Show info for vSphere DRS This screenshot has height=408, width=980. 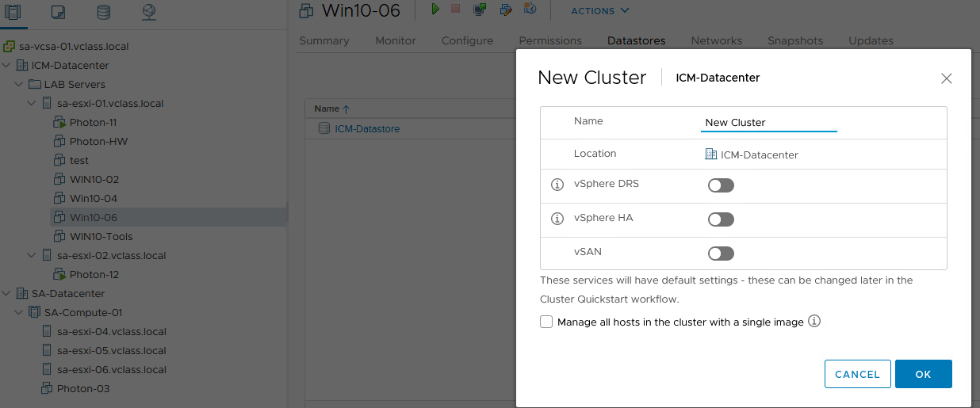point(557,185)
